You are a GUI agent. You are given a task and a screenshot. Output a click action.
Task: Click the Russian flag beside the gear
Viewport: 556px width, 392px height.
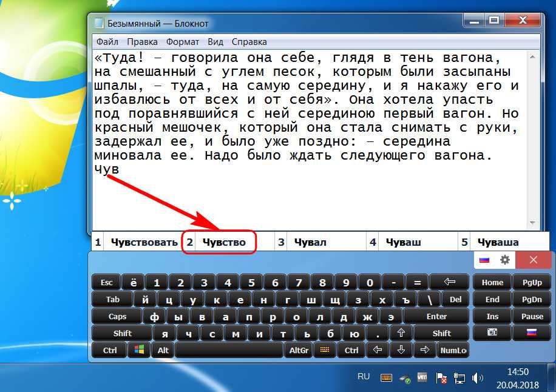coord(484,260)
